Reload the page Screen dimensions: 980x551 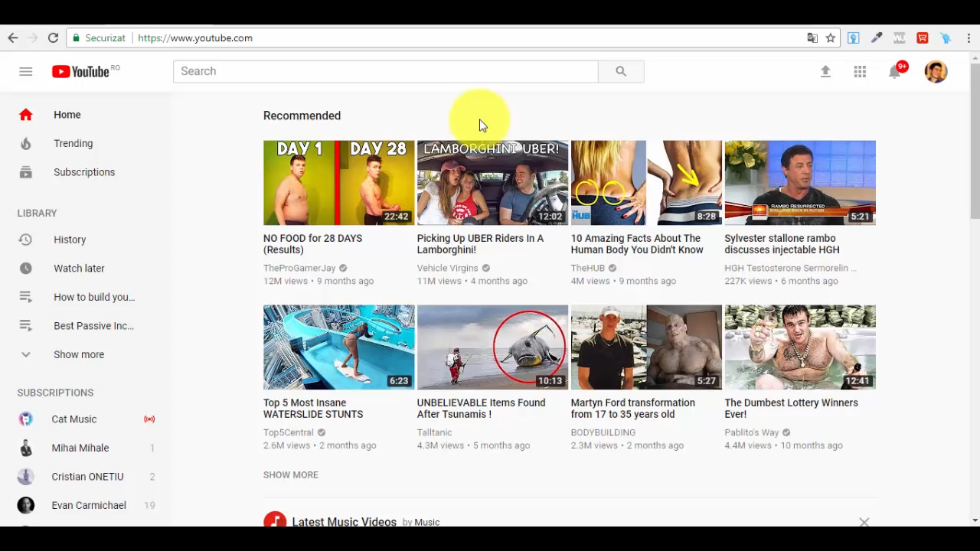pos(53,37)
